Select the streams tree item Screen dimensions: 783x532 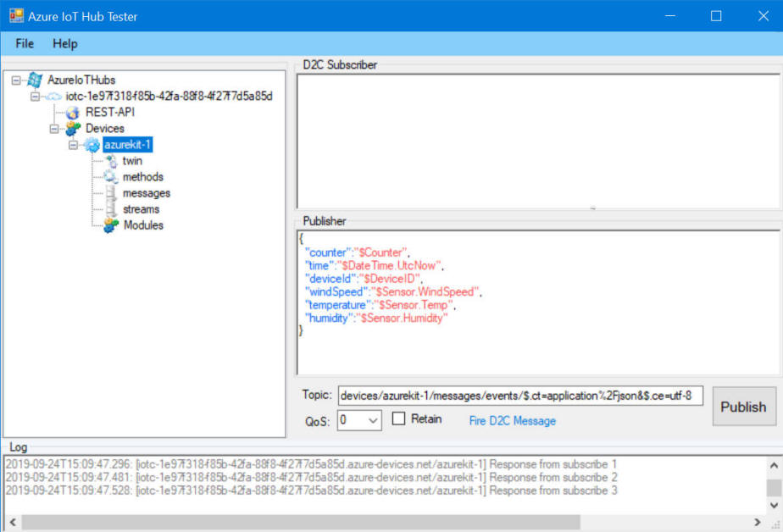(142, 209)
